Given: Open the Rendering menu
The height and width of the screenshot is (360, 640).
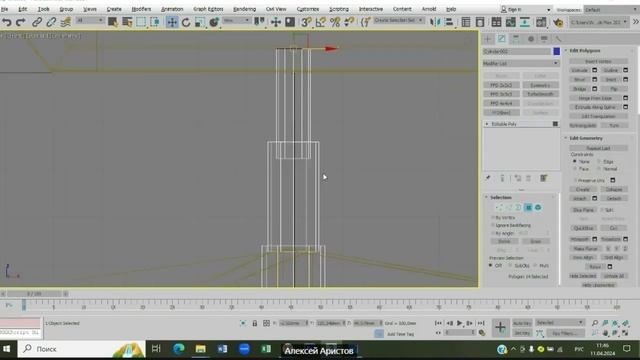Looking at the screenshot, I should tap(244, 9).
